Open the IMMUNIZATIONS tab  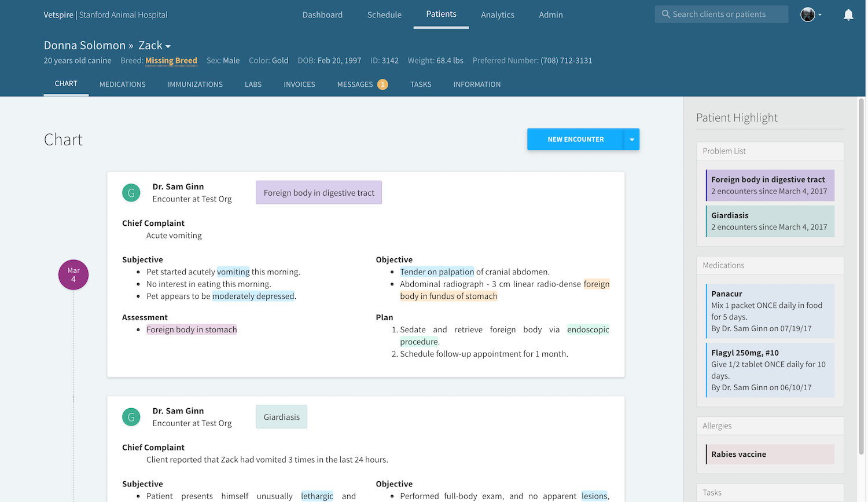point(195,84)
